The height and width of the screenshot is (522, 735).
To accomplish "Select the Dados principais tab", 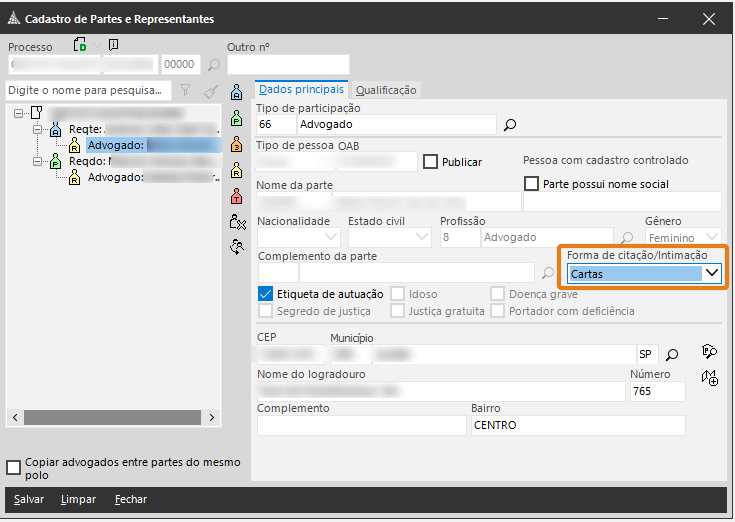I will pyautogui.click(x=301, y=90).
